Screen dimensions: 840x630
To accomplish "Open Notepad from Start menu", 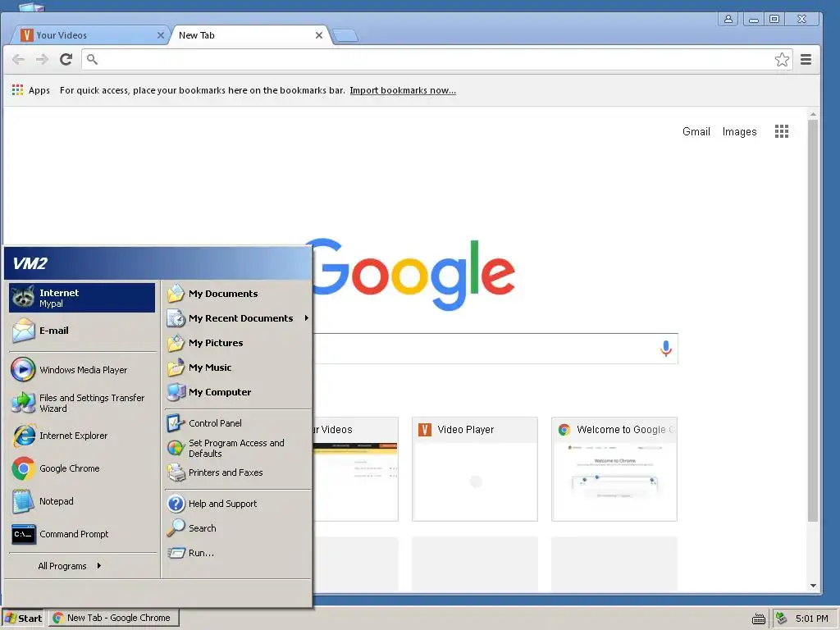I will [82, 501].
